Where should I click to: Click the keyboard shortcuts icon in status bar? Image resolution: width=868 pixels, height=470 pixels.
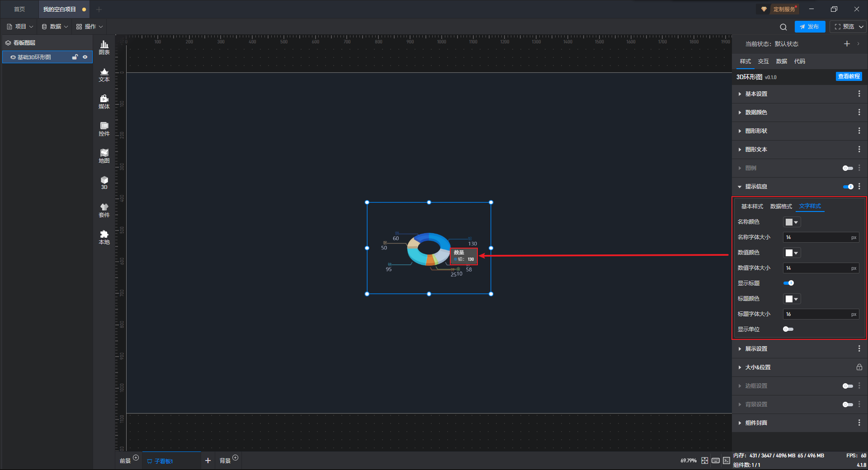(x=716, y=461)
